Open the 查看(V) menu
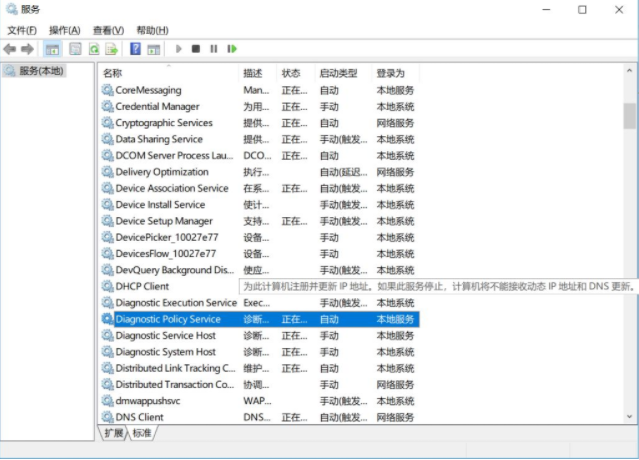 pyautogui.click(x=108, y=30)
